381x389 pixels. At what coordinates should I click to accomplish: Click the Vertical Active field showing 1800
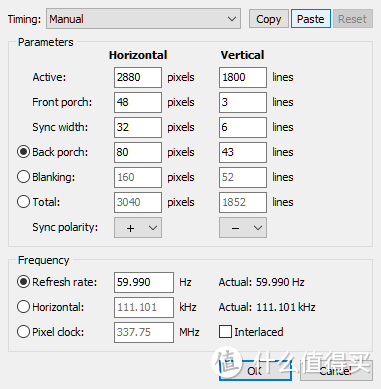pos(243,77)
